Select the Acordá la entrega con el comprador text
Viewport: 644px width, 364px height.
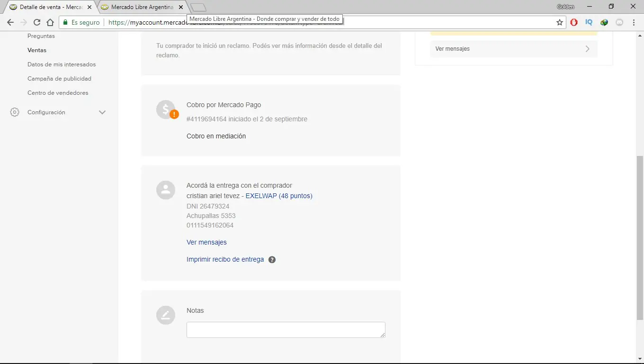(x=239, y=185)
